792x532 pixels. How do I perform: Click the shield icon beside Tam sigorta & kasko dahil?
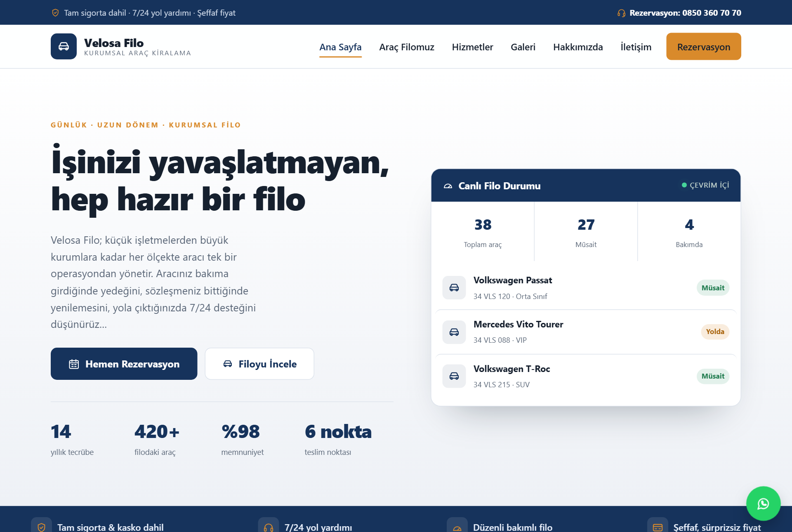coord(41,527)
